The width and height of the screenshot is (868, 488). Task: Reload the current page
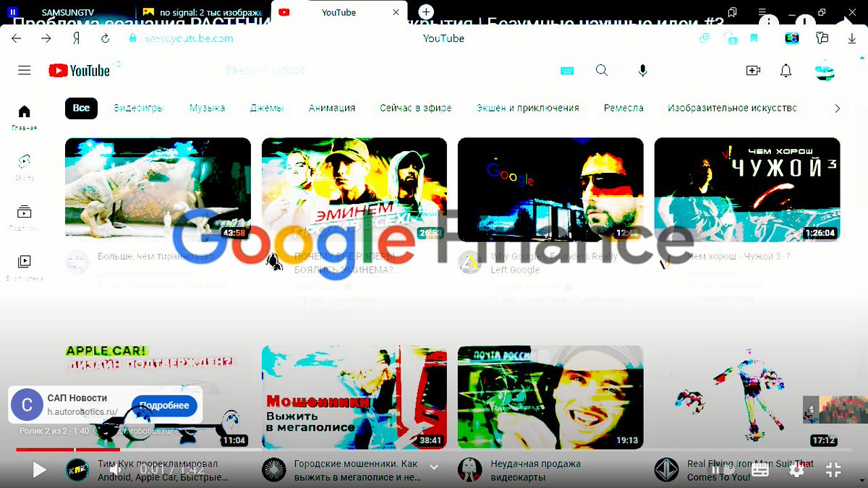click(106, 38)
